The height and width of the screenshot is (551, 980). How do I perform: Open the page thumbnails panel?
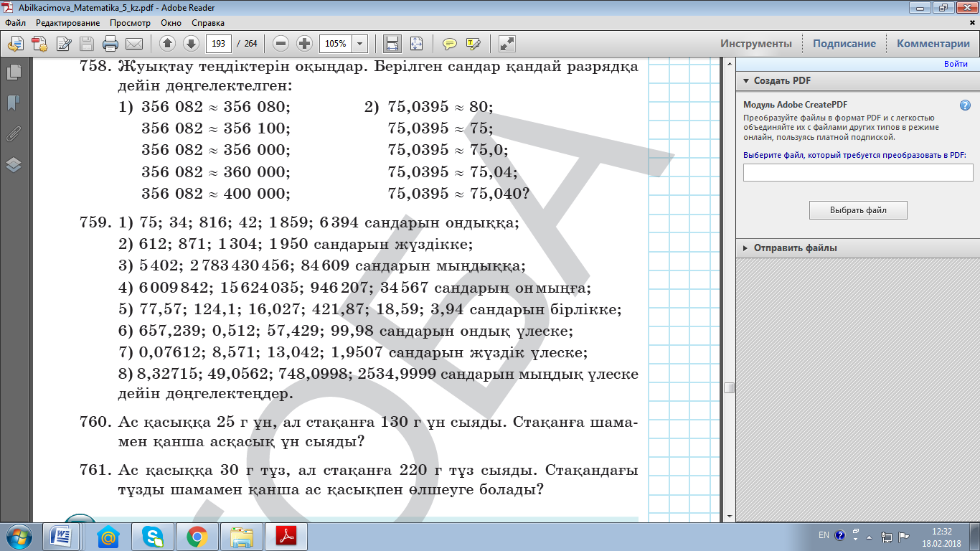(14, 72)
